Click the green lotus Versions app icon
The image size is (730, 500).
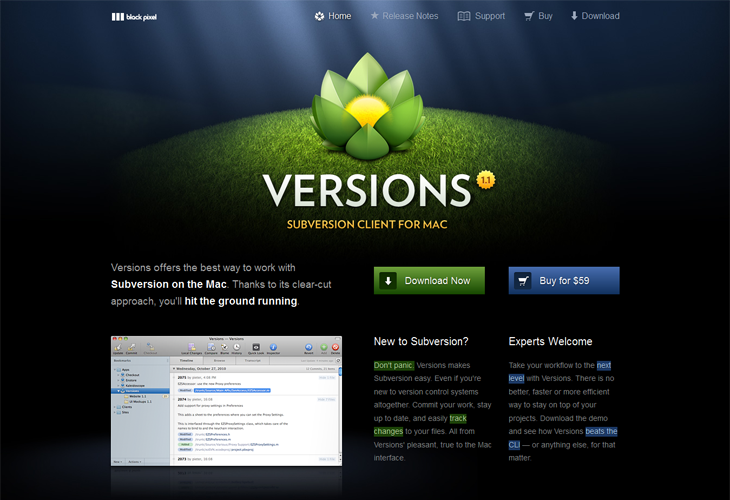[367, 106]
